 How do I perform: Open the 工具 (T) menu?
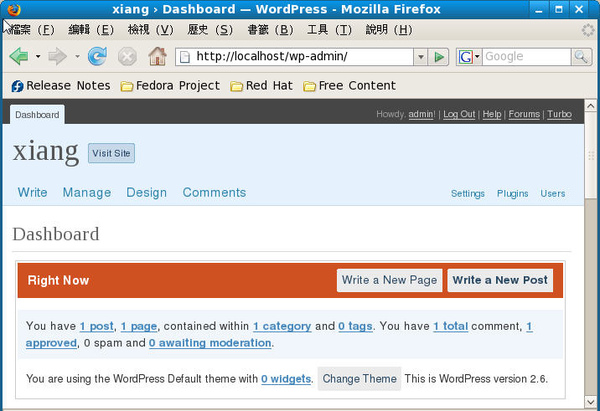point(329,30)
